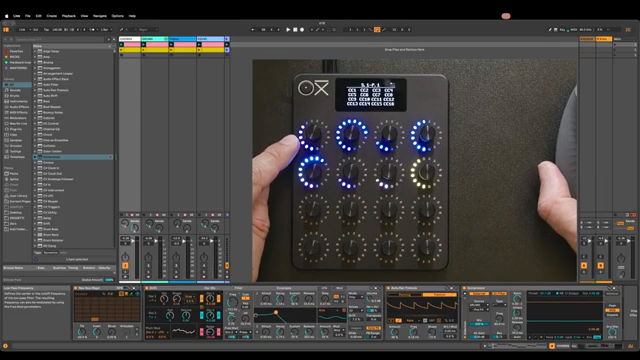Enable Draw Mode pencil icon
The image size is (640, 360).
(550, 29)
